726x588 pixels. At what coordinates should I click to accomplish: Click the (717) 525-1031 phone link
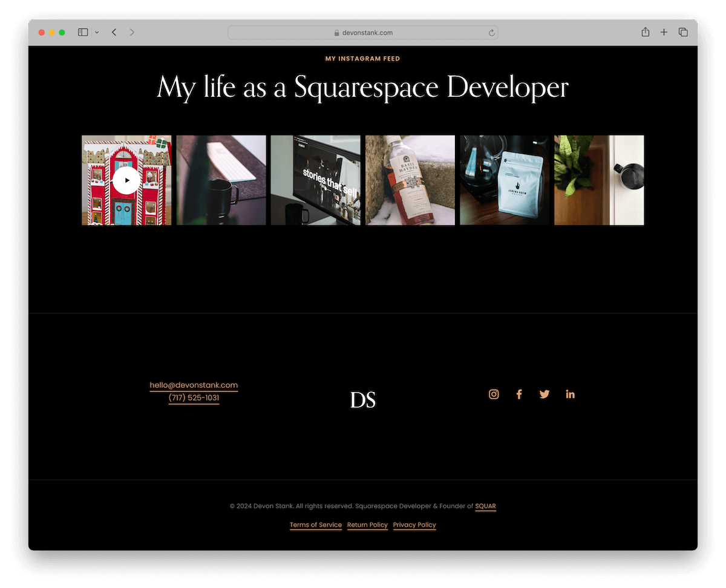point(194,398)
